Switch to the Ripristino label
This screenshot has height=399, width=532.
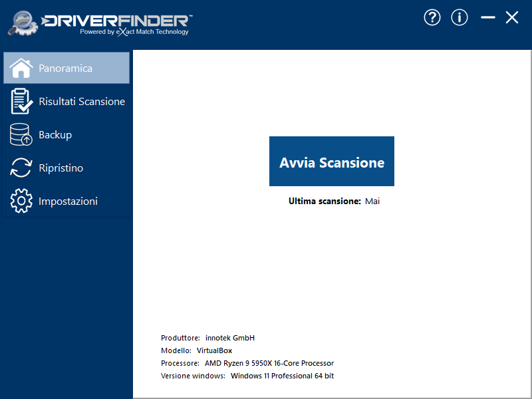pyautogui.click(x=61, y=168)
